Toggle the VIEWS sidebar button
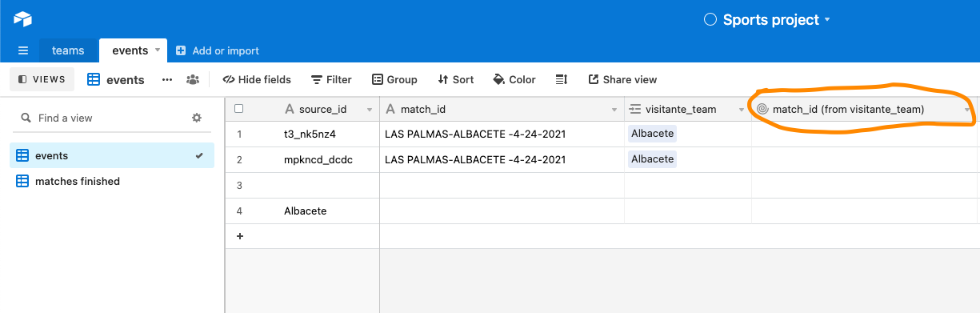This screenshot has height=313, width=980. click(42, 79)
